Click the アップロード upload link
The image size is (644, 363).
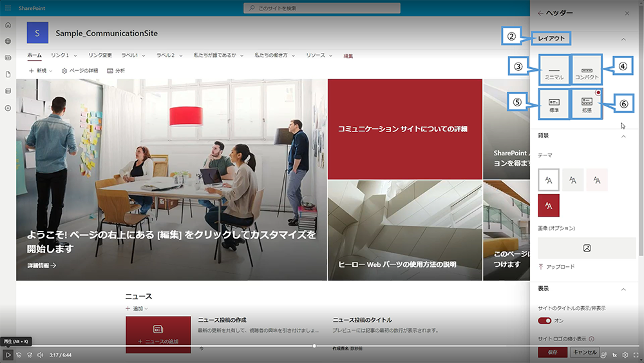(x=556, y=267)
